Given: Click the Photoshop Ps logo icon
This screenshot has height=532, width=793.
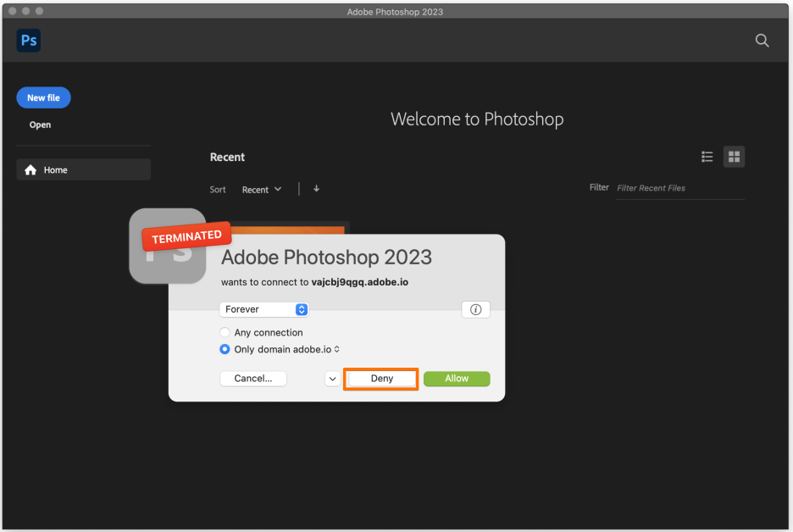Looking at the screenshot, I should 28,41.
